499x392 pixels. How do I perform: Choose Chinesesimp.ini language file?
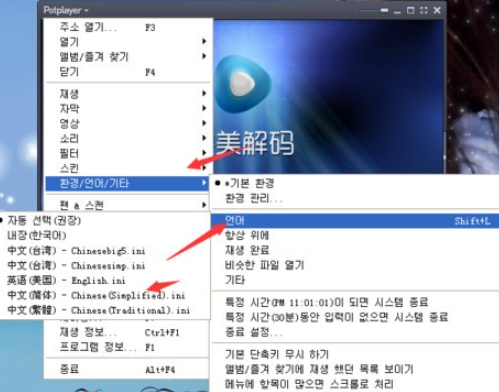pyautogui.click(x=105, y=265)
